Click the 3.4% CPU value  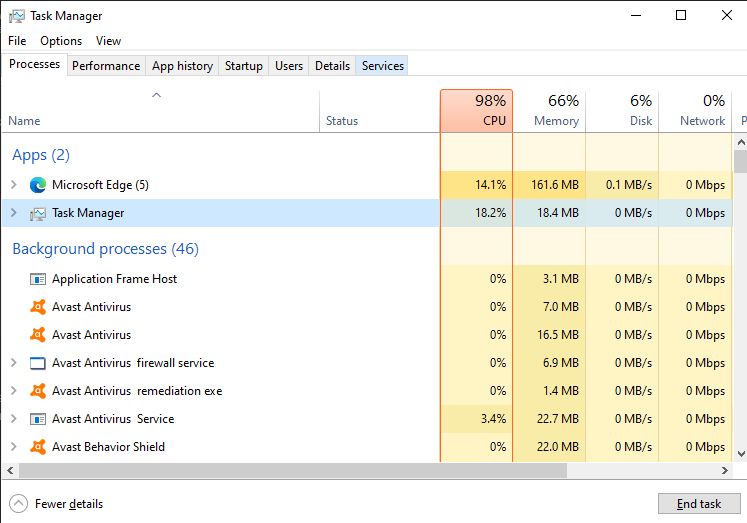click(493, 419)
